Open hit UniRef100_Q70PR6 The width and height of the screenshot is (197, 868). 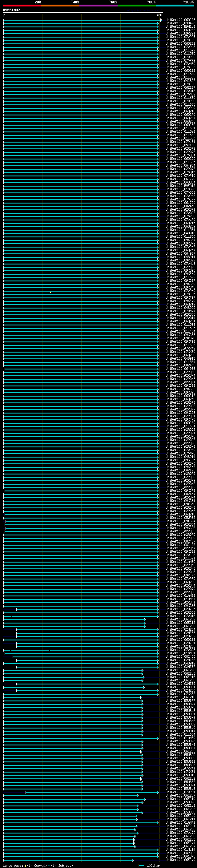coord(180,37)
